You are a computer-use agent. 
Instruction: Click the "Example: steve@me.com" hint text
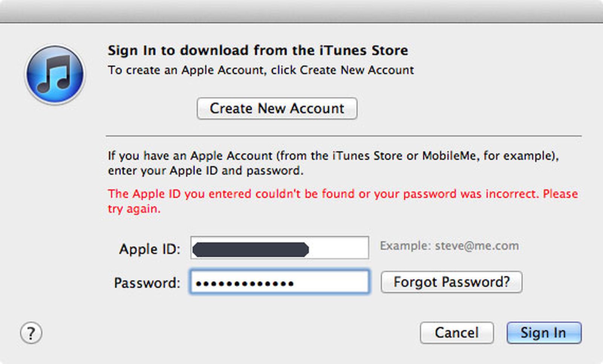point(449,246)
